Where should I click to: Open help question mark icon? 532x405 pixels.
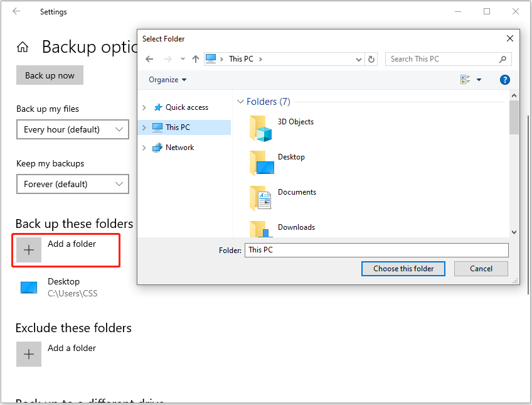coord(504,80)
